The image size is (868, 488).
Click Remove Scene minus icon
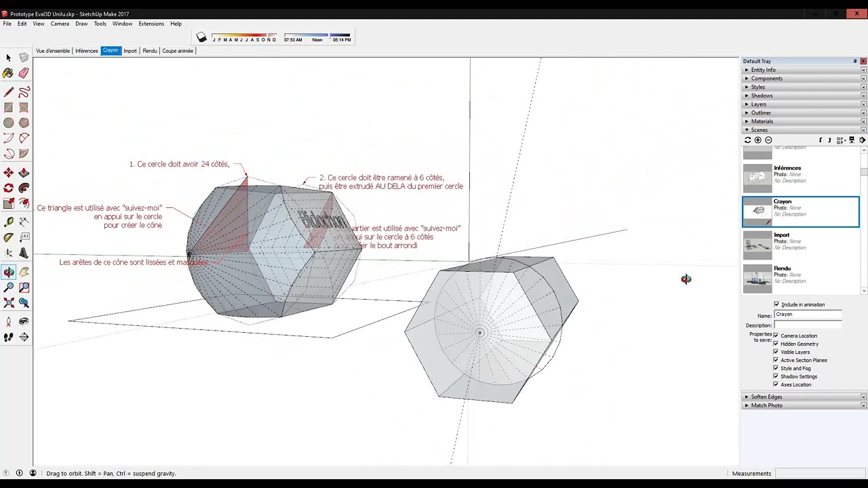[x=768, y=140]
